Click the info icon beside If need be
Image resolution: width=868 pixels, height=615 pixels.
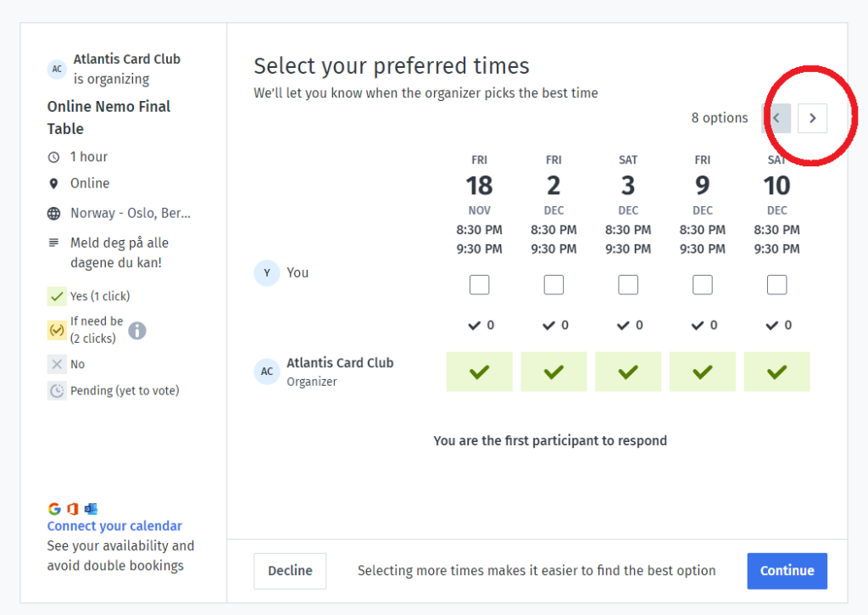(x=137, y=330)
